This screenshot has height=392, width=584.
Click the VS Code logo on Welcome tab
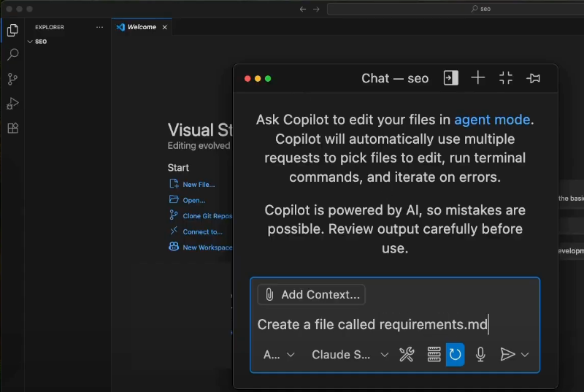pyautogui.click(x=120, y=27)
